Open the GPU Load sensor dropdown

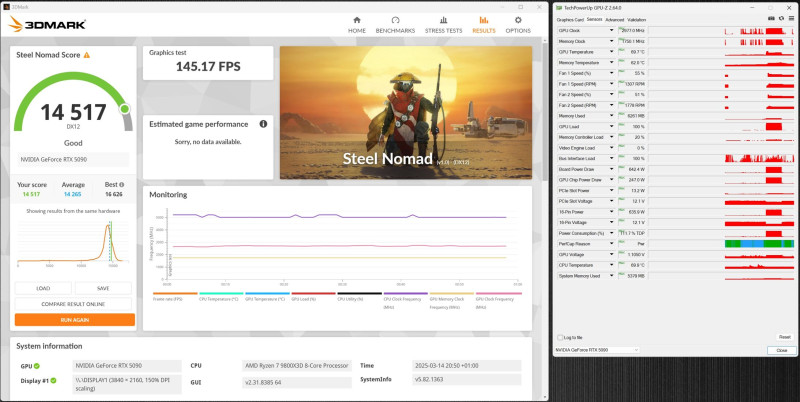[612, 127]
